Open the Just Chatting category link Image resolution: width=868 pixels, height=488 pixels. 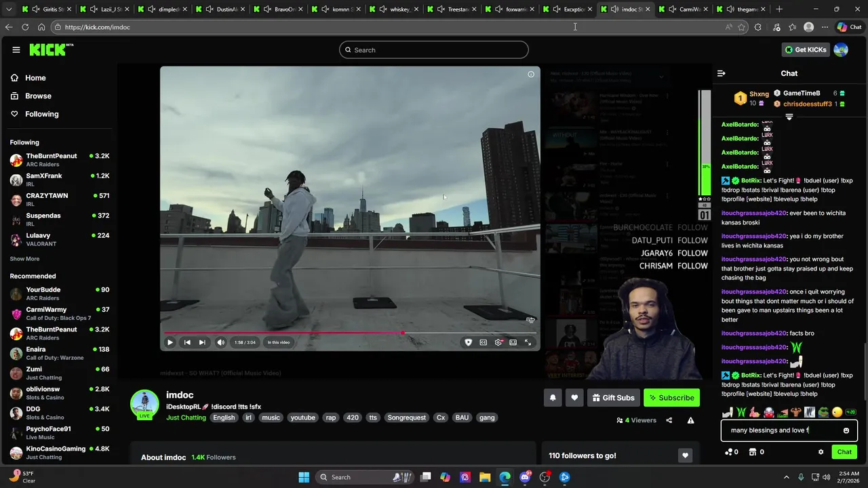pos(186,418)
